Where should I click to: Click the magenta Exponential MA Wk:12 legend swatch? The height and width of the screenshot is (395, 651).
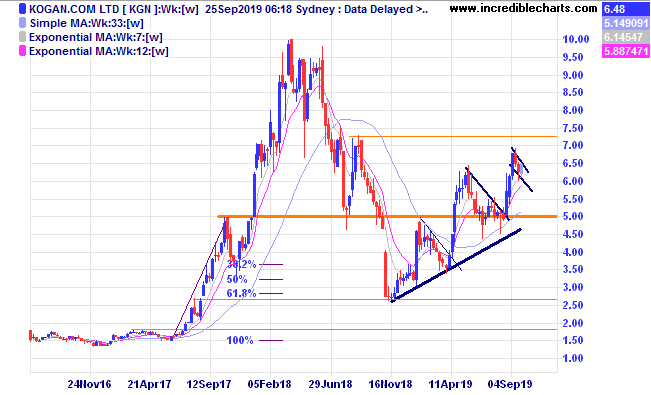pos(23,51)
